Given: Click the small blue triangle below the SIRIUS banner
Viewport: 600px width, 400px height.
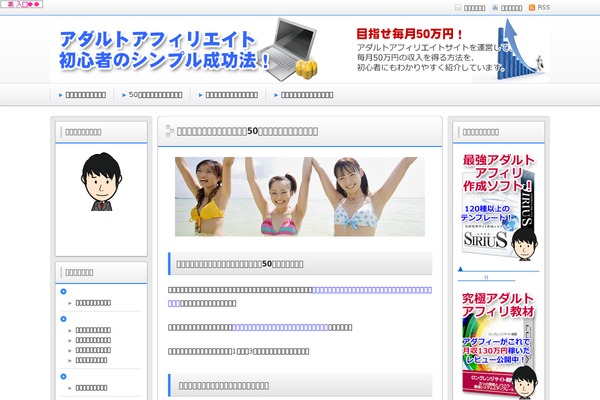Looking at the screenshot, I should pyautogui.click(x=460, y=269).
